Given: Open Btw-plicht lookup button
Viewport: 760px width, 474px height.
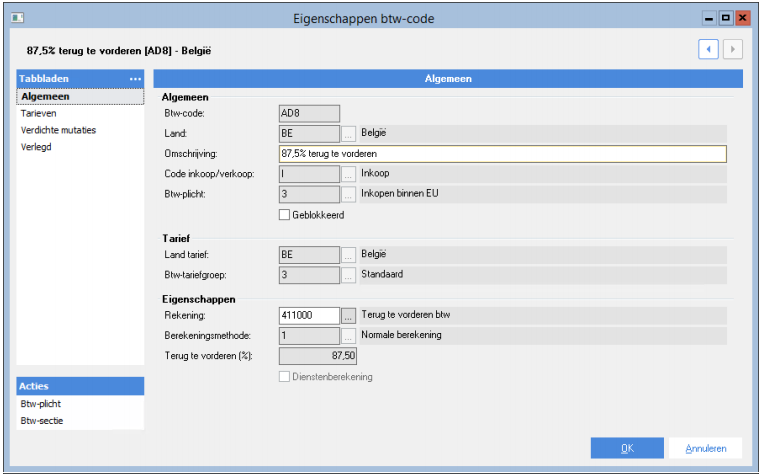Looking at the screenshot, I should 348,194.
